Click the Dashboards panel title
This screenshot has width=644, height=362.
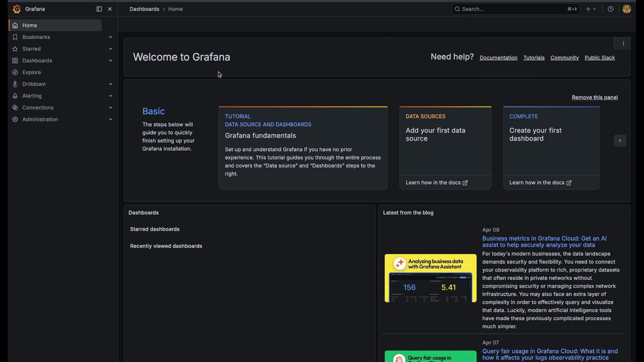(x=144, y=213)
